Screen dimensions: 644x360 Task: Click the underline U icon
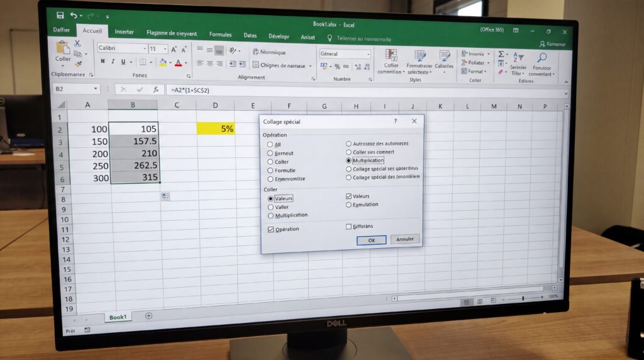(x=123, y=62)
